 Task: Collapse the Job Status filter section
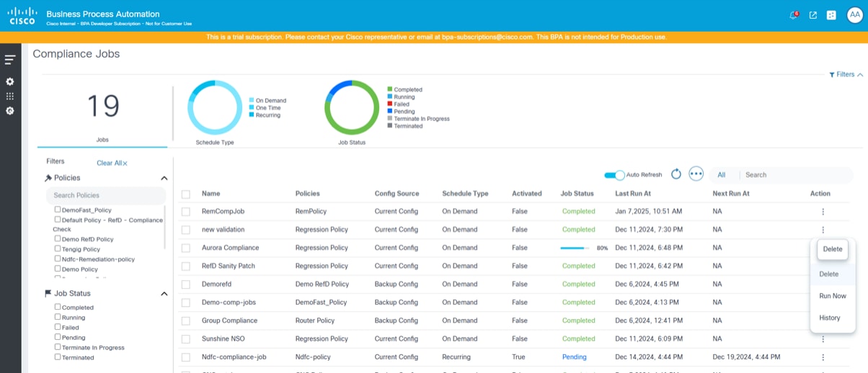coord(164,294)
